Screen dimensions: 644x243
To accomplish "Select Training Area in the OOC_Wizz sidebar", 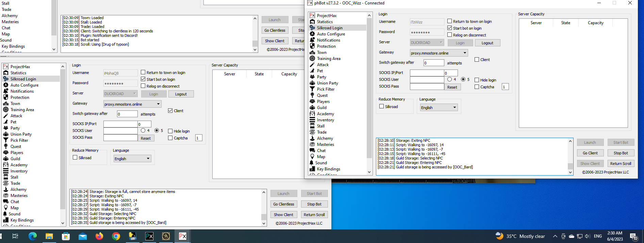I will coord(328,59).
